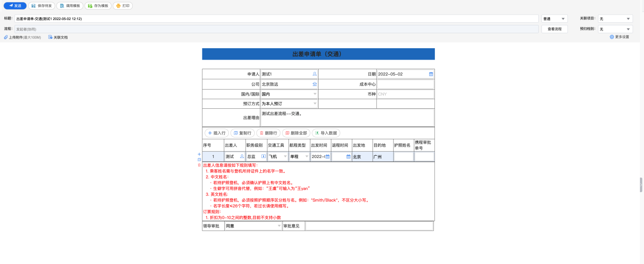Click the 发送 send button
This screenshot has height=264, width=644.
tap(15, 6)
